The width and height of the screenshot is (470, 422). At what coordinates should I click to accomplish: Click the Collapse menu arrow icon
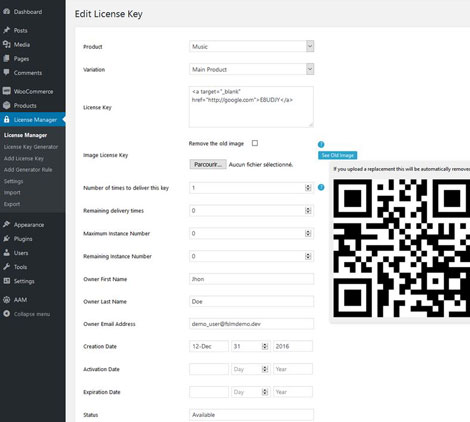click(6, 314)
